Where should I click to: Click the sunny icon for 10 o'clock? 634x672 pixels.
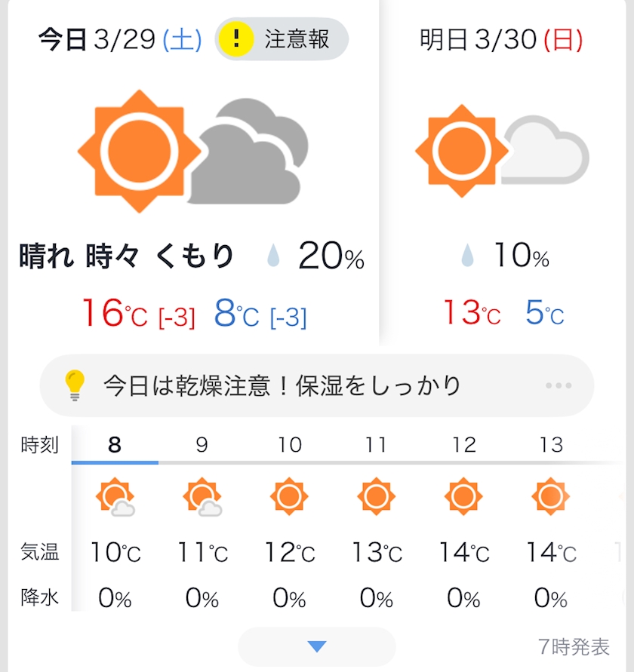tap(289, 496)
